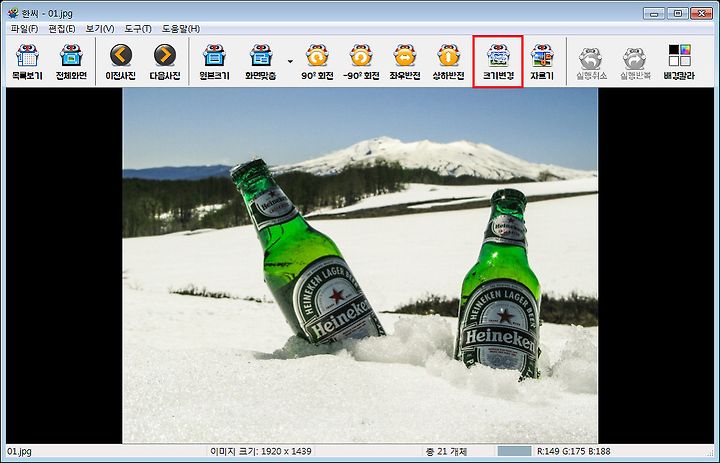Click the 실행반복 redo icon

pos(635,62)
